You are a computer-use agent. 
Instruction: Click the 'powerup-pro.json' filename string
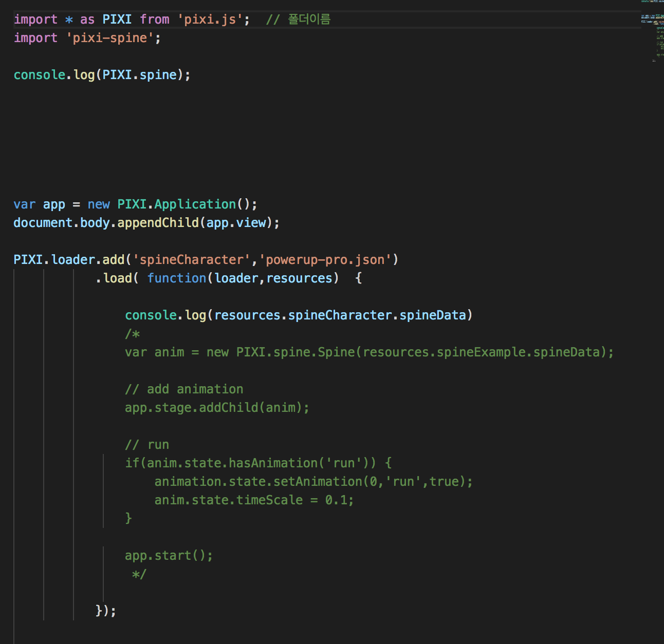(x=329, y=259)
